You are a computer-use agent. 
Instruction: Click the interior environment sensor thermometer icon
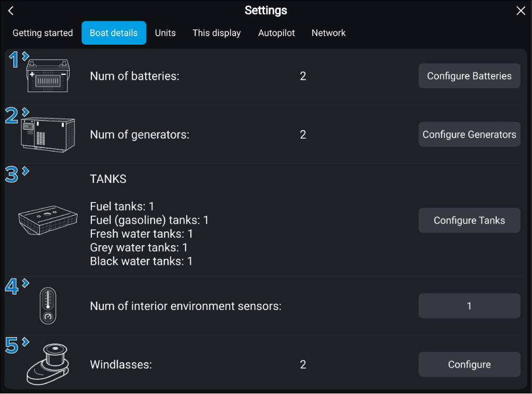48,306
